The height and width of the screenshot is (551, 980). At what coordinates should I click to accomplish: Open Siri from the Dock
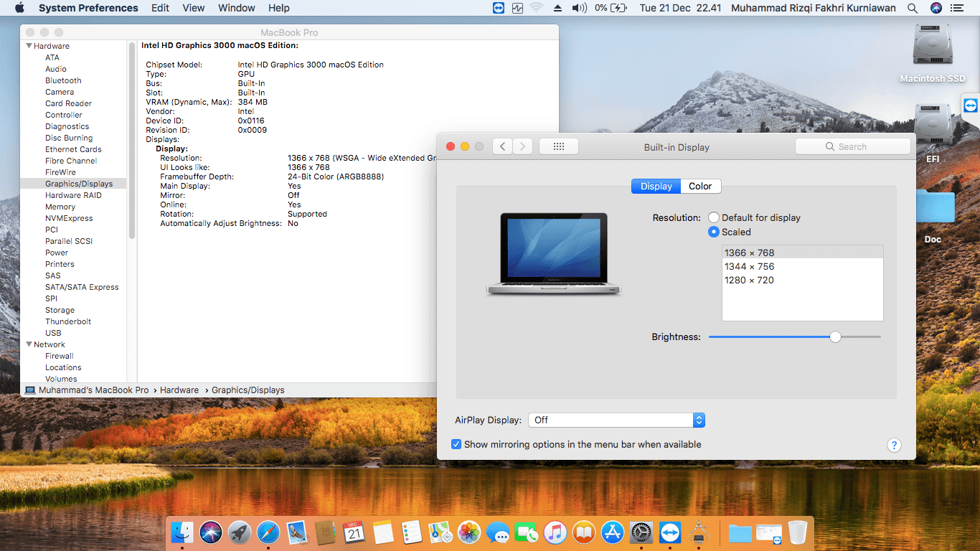click(x=210, y=533)
